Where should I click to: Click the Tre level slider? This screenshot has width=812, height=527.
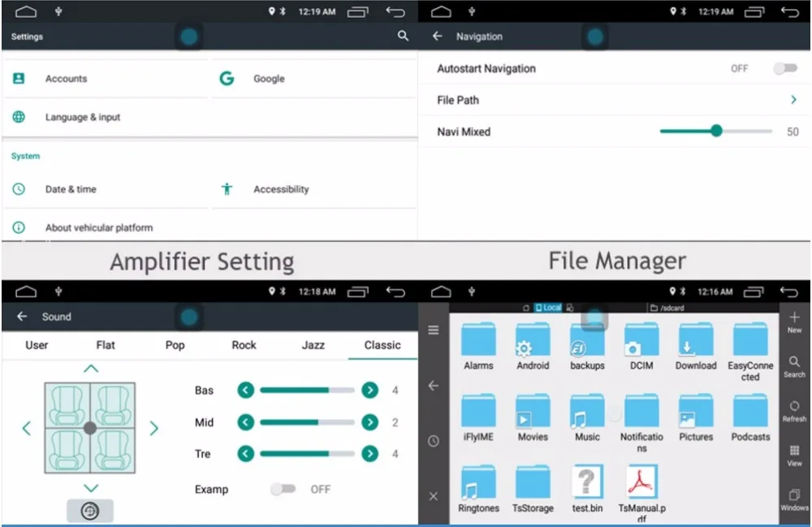[x=307, y=453]
